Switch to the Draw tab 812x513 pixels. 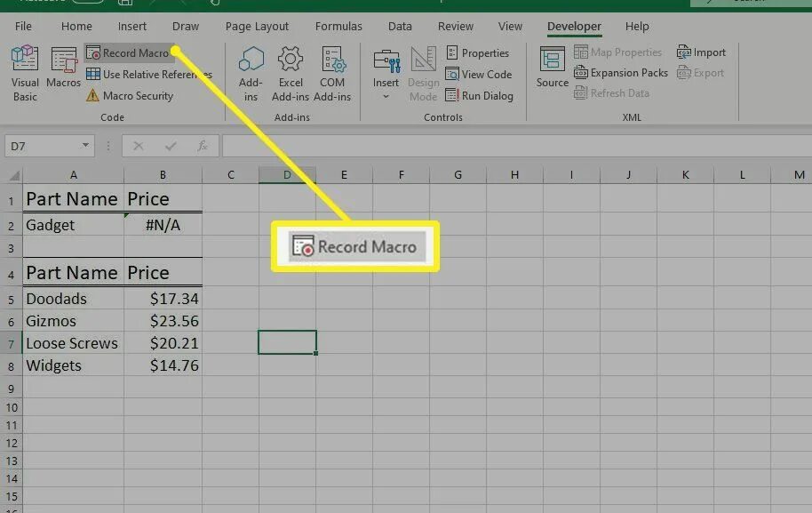tap(186, 26)
